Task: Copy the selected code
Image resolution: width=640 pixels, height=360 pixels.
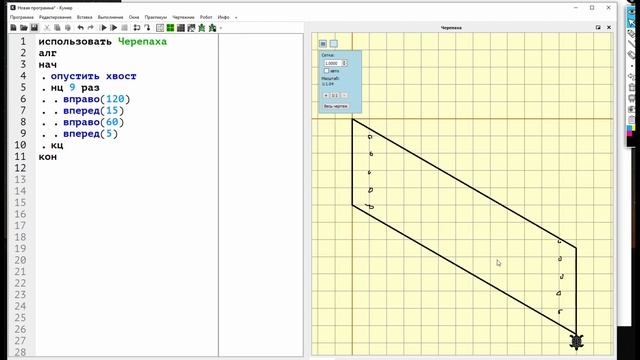Action: [x=57, y=28]
